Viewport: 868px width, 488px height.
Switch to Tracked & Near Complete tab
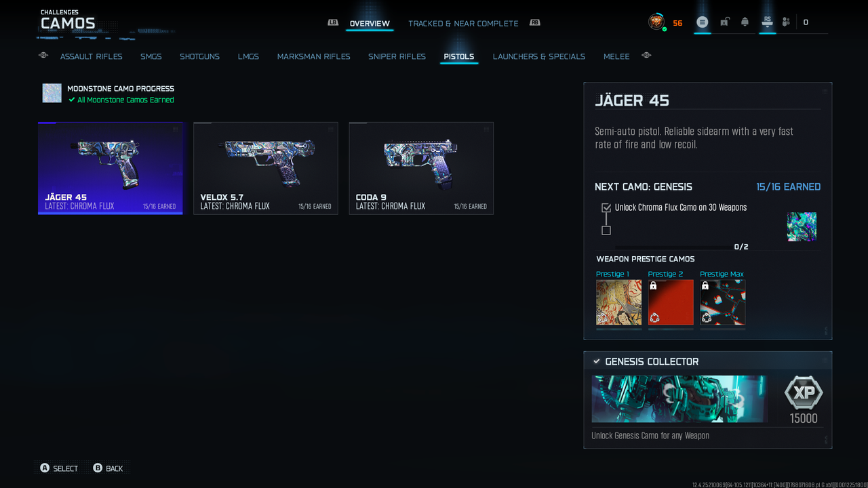[x=463, y=24]
